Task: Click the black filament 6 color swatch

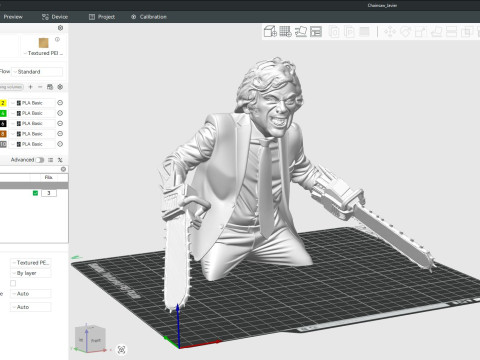Action: (3, 124)
